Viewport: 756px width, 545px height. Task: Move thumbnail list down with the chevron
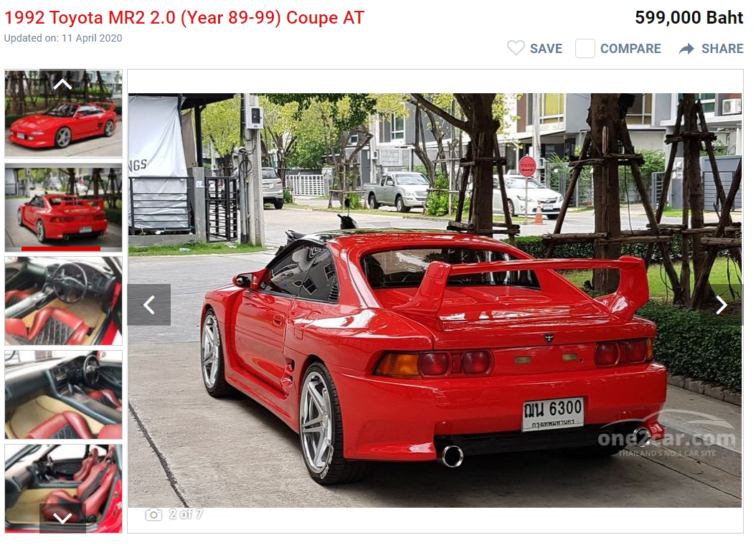point(62,518)
